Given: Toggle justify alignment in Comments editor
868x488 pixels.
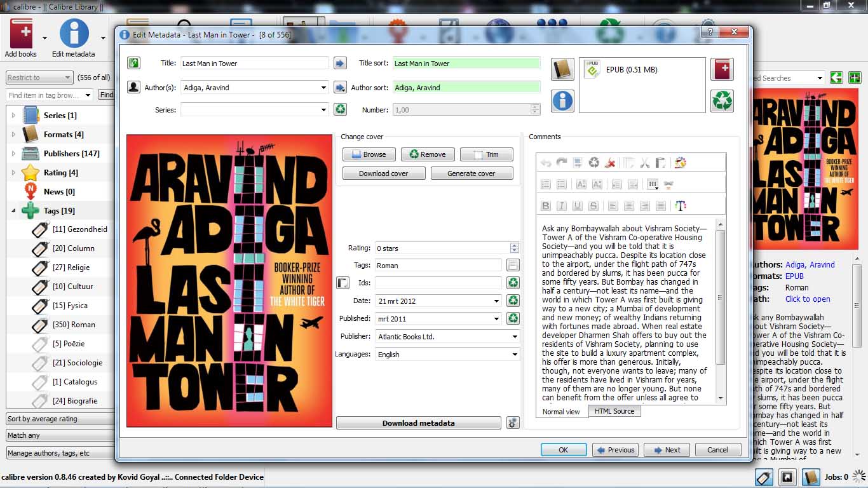Looking at the screenshot, I should point(661,205).
